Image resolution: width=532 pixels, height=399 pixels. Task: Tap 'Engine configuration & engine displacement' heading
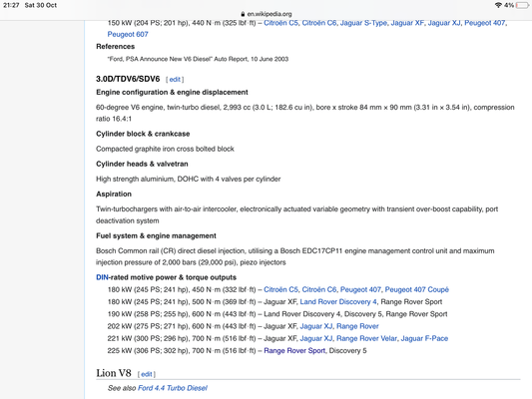pyautogui.click(x=172, y=92)
